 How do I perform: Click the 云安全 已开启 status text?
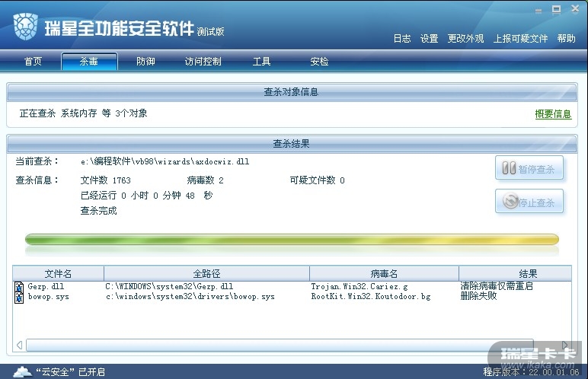point(70,372)
